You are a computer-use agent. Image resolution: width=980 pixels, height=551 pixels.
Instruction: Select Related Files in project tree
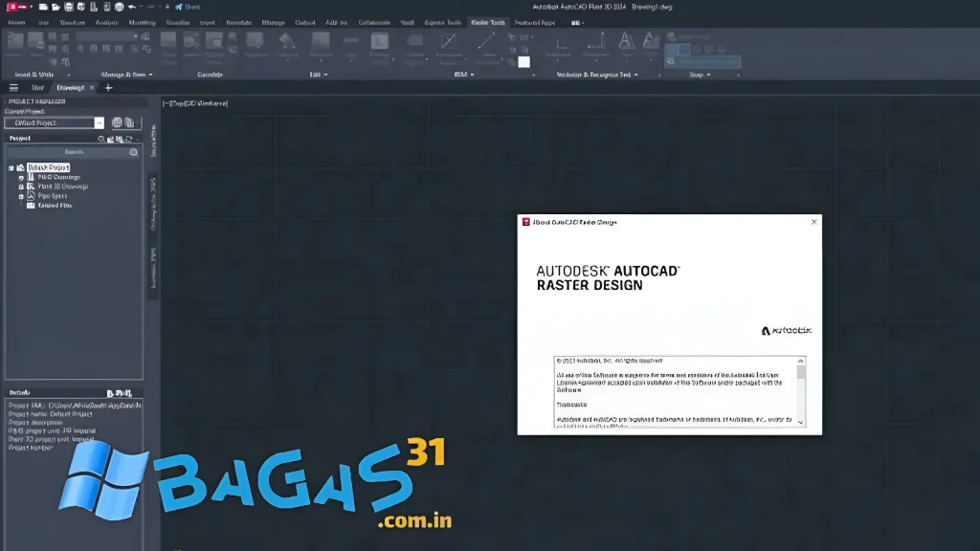(x=55, y=206)
